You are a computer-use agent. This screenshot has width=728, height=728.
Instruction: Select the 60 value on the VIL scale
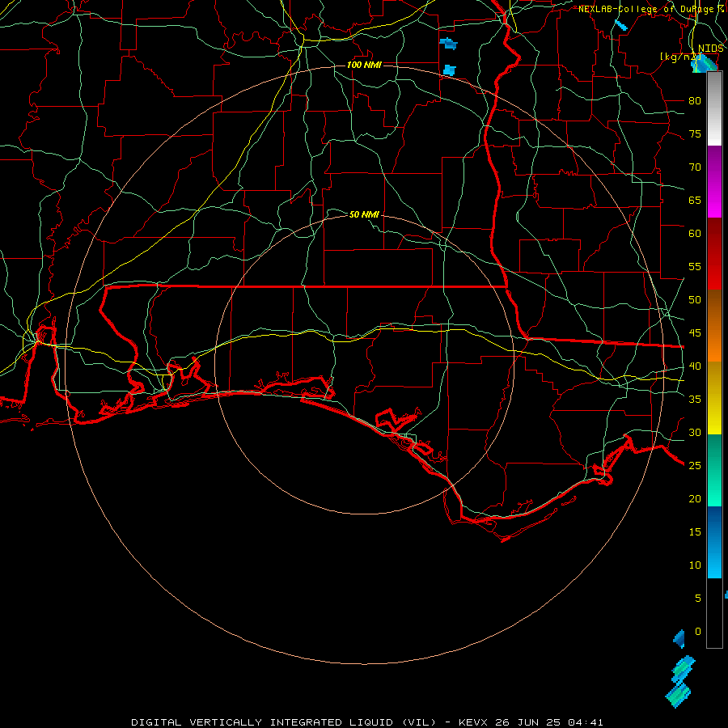pos(695,234)
